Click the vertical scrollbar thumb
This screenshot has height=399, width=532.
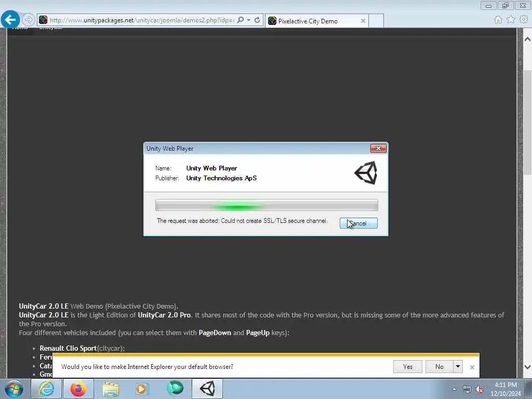[527, 122]
